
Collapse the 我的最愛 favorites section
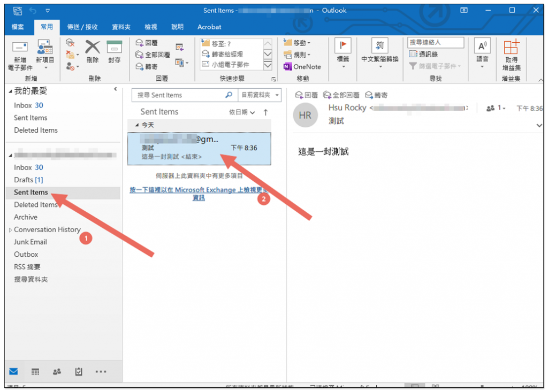[11, 91]
